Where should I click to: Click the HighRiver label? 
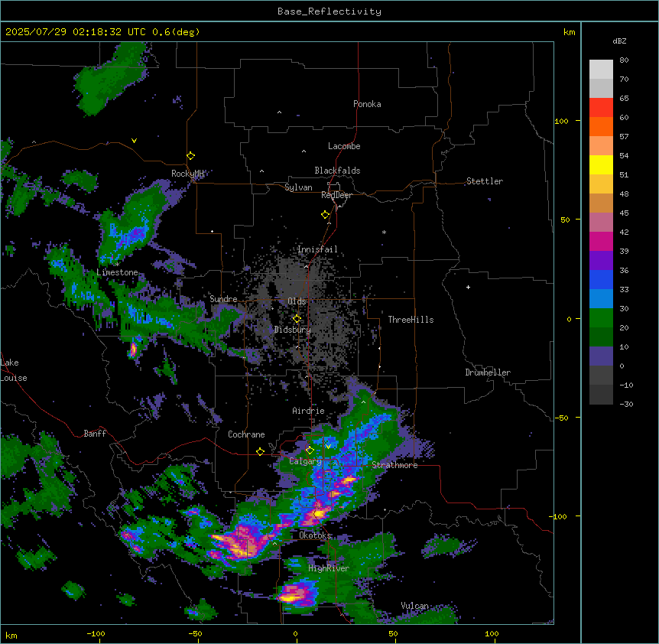(x=329, y=568)
